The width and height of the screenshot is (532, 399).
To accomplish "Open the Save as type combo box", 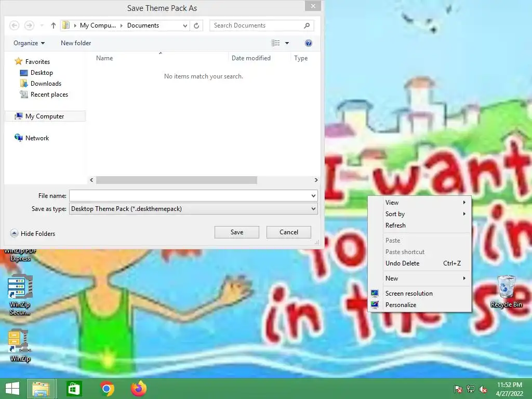I will (x=193, y=209).
